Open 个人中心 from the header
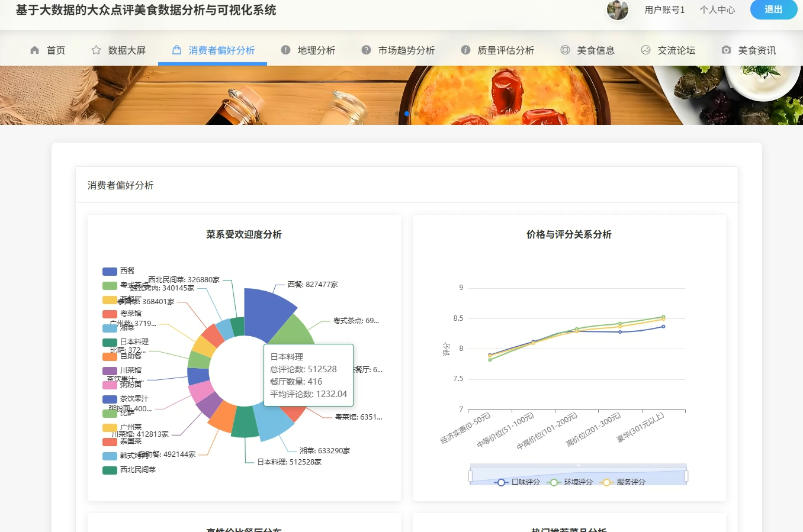Screen dimensions: 803x532 click(x=717, y=9)
